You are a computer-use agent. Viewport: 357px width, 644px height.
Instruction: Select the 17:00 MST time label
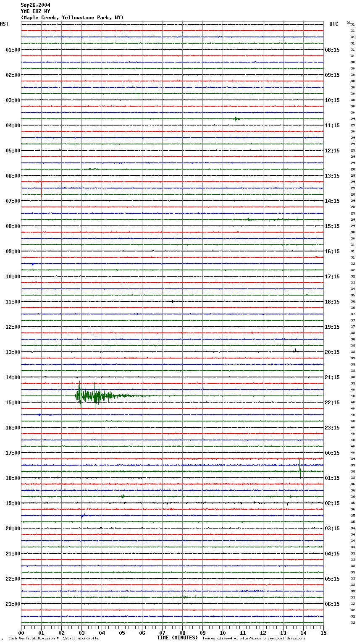pos(13,453)
